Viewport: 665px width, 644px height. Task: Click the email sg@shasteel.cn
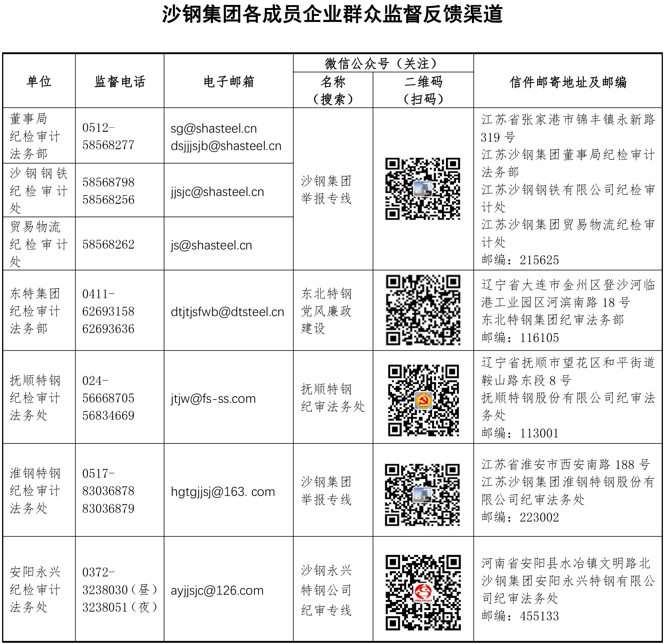point(213,128)
